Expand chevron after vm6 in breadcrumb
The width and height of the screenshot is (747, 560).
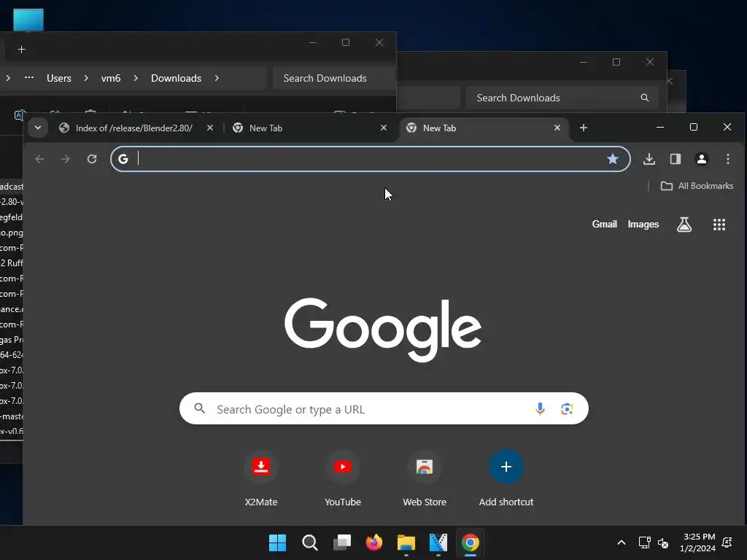coord(136,78)
